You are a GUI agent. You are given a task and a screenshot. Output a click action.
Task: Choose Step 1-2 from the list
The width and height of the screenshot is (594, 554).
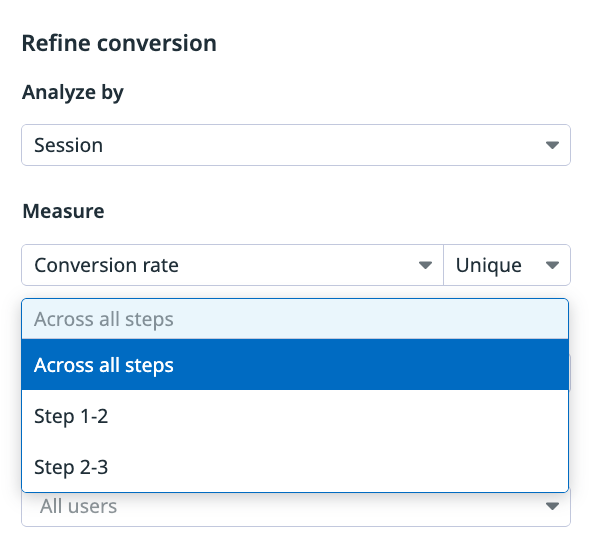click(295, 416)
